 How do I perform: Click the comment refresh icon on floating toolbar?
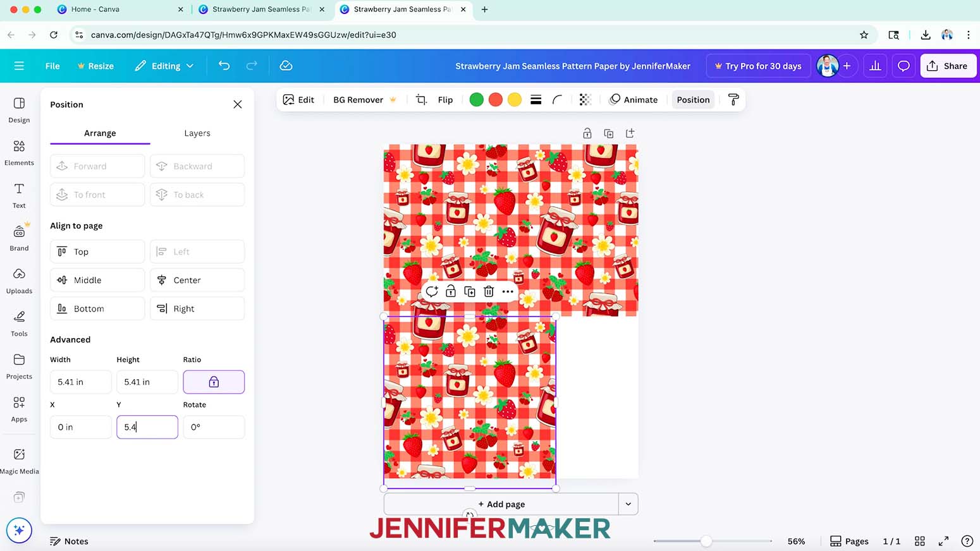[x=432, y=291]
